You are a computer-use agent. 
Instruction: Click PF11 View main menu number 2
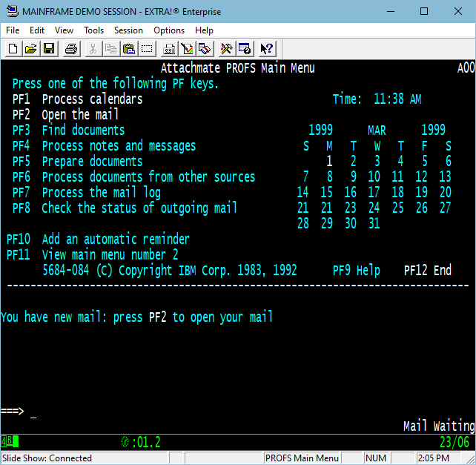[x=92, y=254]
